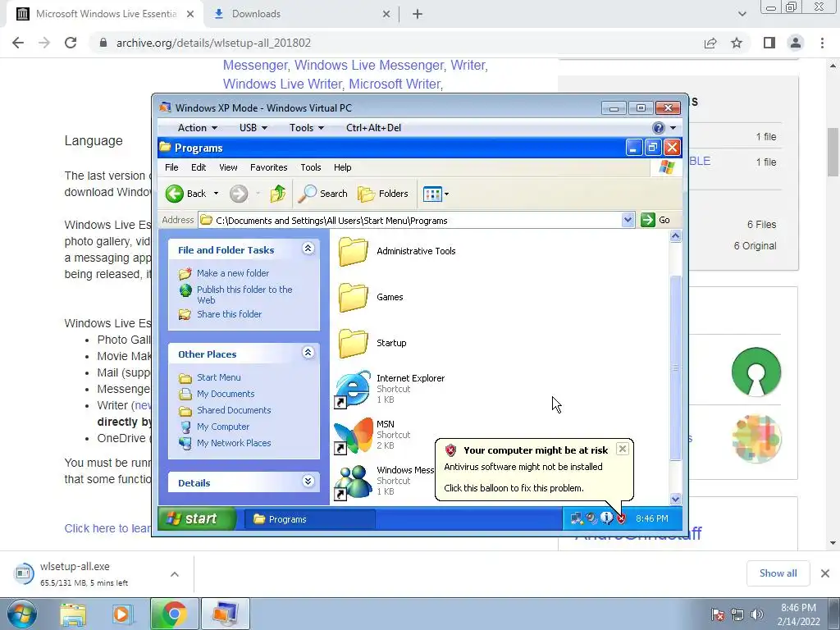Viewport: 840px width, 630px height.
Task: Select the MSN butterfly shortcut icon
Action: 353,435
